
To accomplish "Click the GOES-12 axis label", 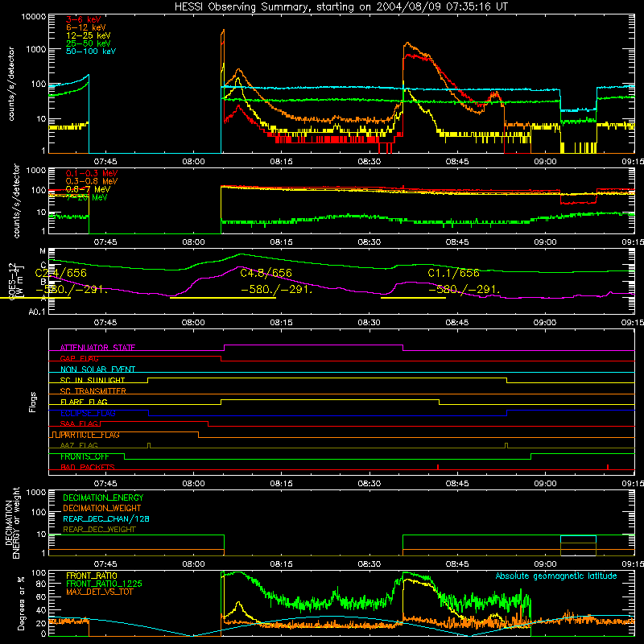I will 15,281.
